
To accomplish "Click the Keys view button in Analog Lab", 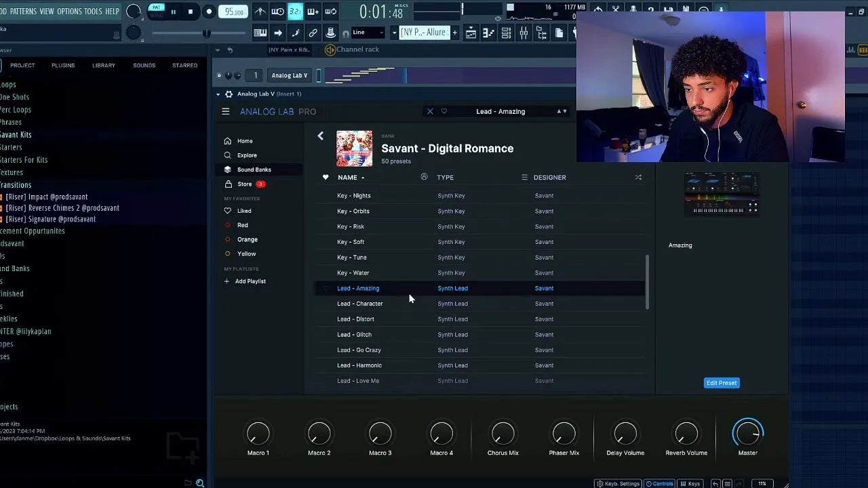I will point(690,483).
